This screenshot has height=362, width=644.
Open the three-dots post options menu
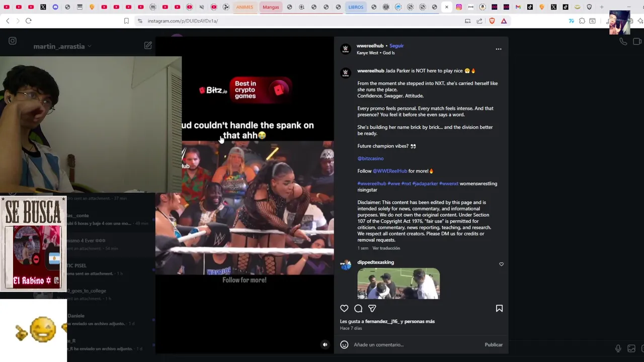(499, 49)
